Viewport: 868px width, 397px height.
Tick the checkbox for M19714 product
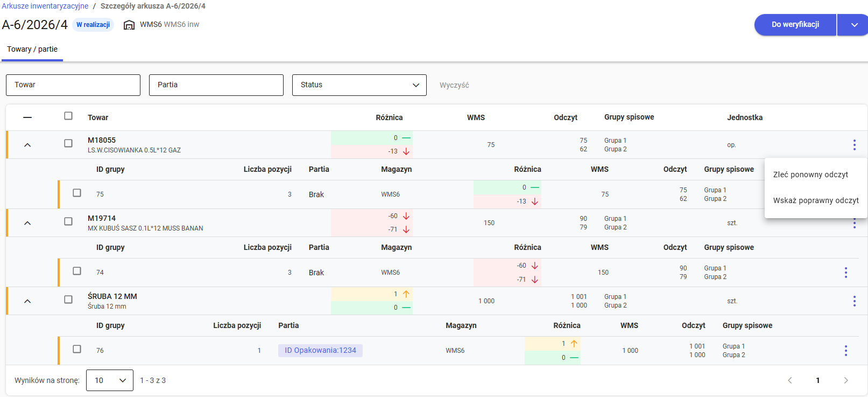click(x=68, y=221)
